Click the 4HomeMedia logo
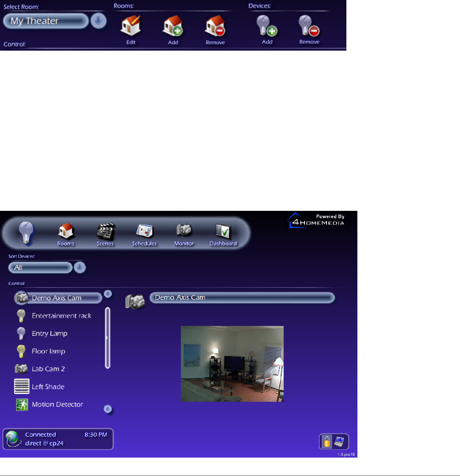This screenshot has height=476, width=460. point(316,221)
